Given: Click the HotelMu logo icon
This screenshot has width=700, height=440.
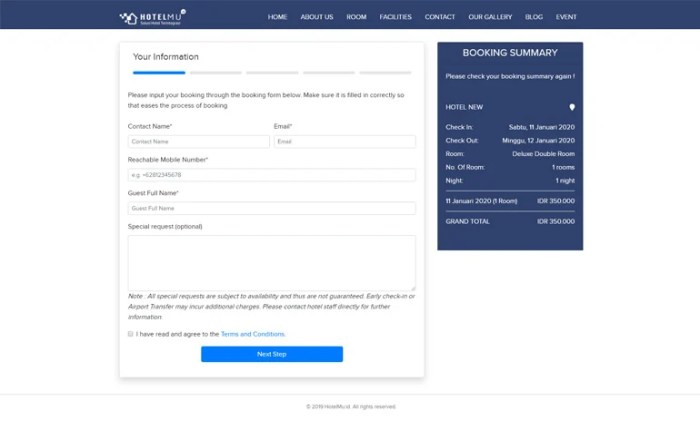Looking at the screenshot, I should 128,17.
